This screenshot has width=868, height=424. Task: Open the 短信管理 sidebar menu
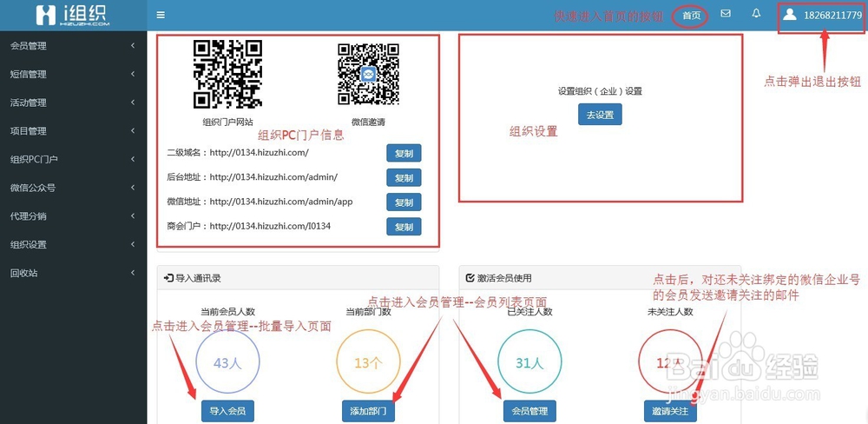point(74,74)
